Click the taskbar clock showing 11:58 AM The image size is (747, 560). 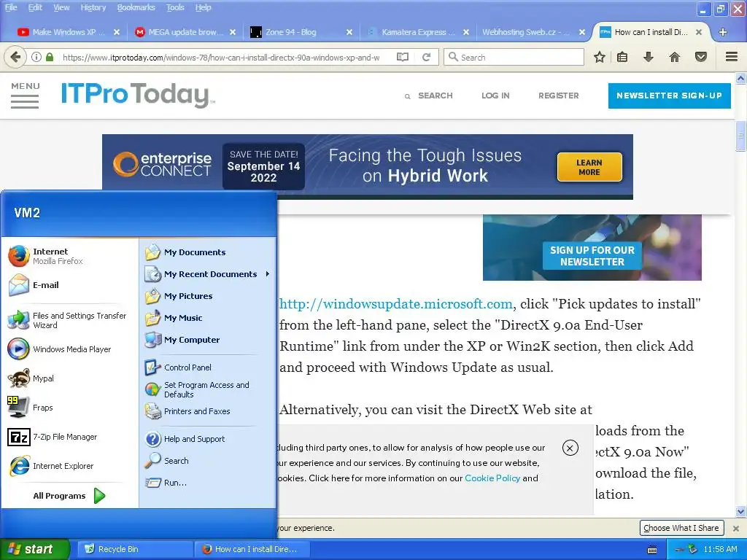(x=720, y=549)
